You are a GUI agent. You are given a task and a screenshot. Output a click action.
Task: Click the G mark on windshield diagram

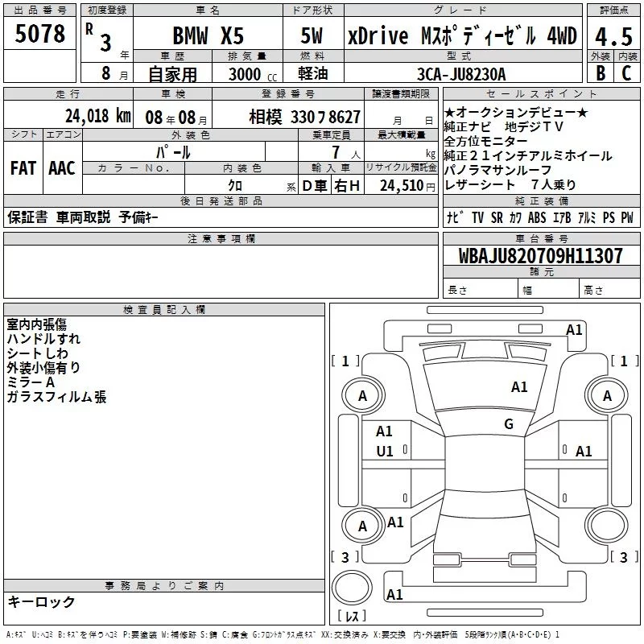point(509,424)
